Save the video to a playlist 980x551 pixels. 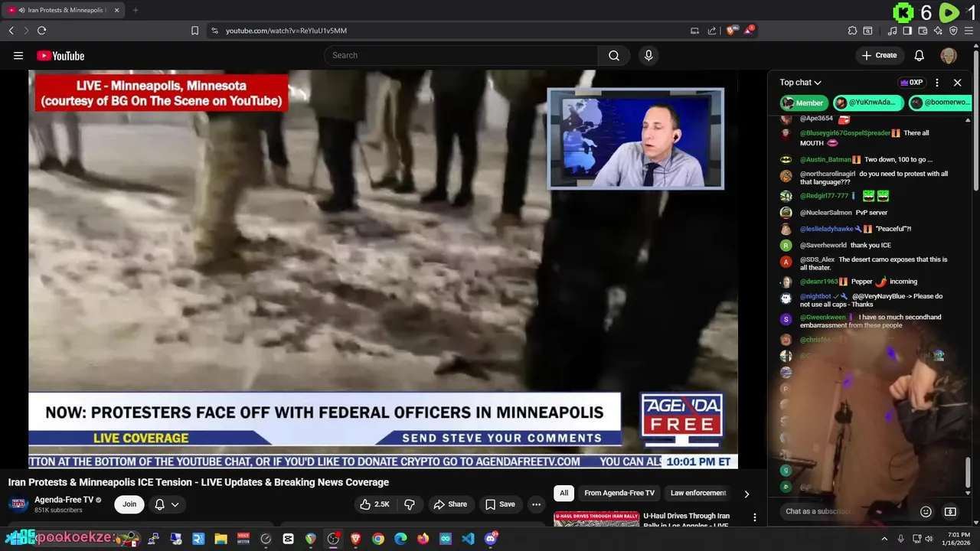[500, 504]
